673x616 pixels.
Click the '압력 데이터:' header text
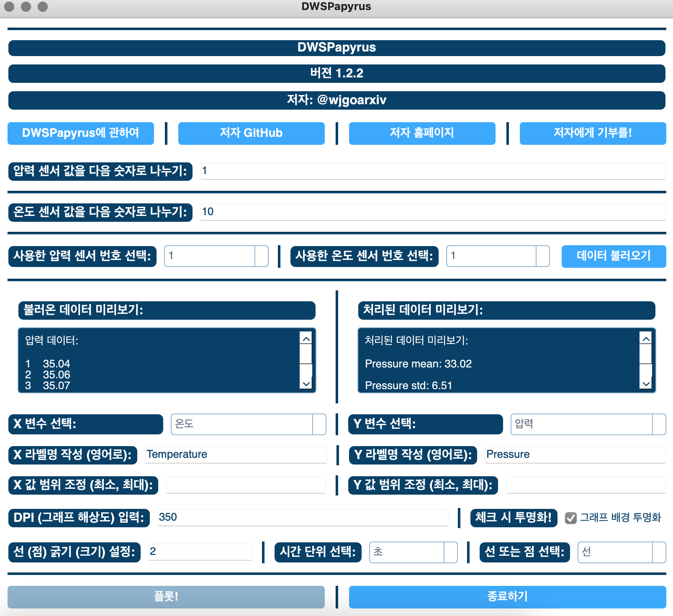[52, 340]
